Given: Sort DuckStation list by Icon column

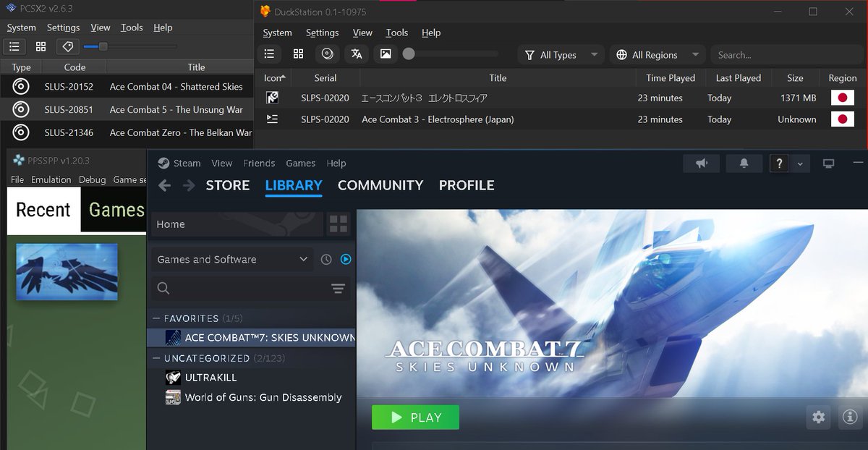Looking at the screenshot, I should point(274,77).
